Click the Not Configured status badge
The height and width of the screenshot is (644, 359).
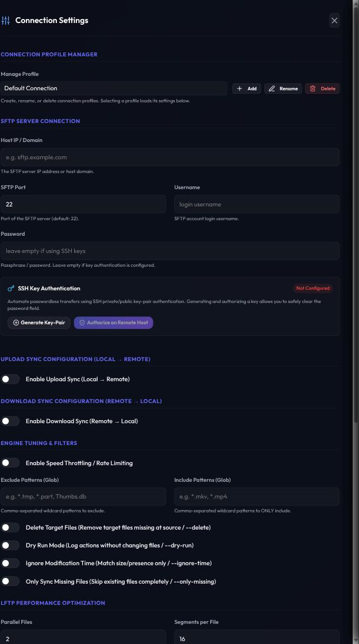(x=312, y=288)
